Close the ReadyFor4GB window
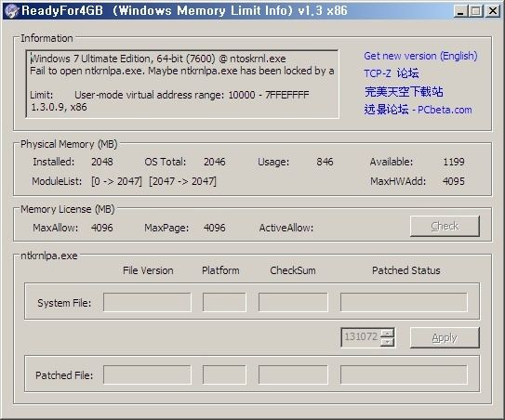Image resolution: width=505 pixels, height=420 pixels. click(493, 11)
